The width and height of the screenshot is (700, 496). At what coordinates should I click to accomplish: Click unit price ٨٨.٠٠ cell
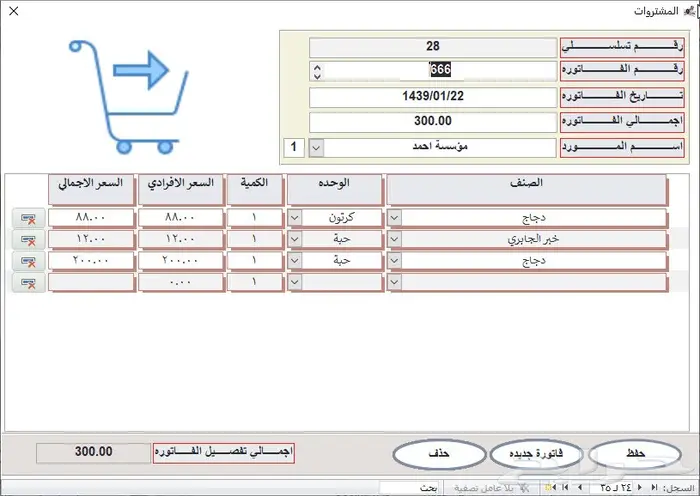[x=180, y=218]
